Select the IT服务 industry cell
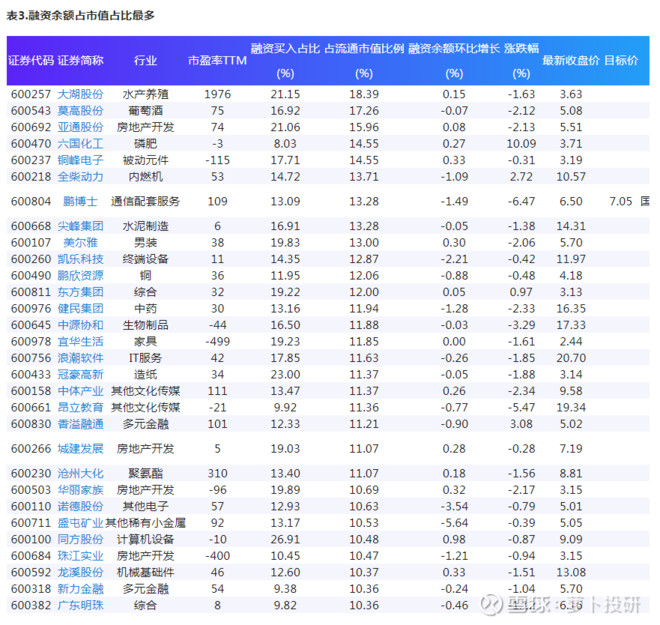660x625 pixels. 145,358
